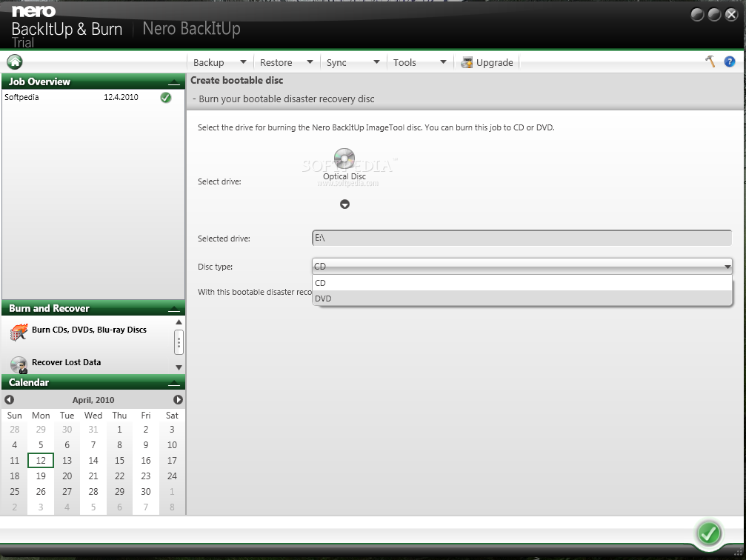Go to the next calendar month
746x560 pixels.
coord(178,400)
